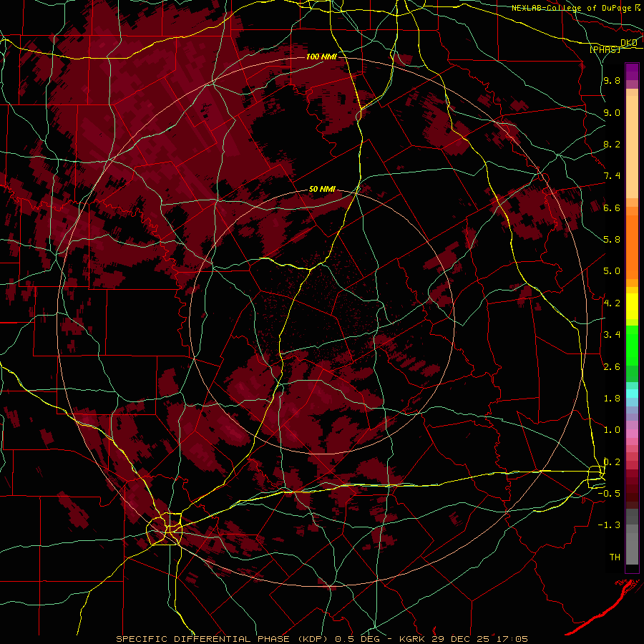Click the 6.6 scale value
This screenshot has height=644, width=644.
(x=612, y=208)
